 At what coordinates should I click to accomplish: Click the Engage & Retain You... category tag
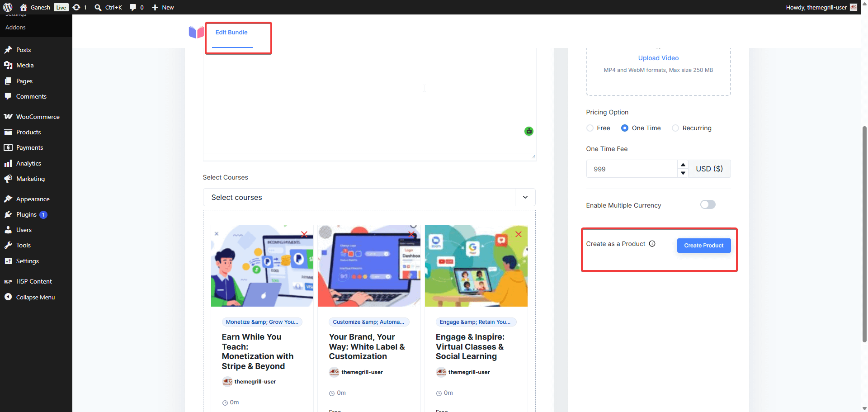pos(475,322)
